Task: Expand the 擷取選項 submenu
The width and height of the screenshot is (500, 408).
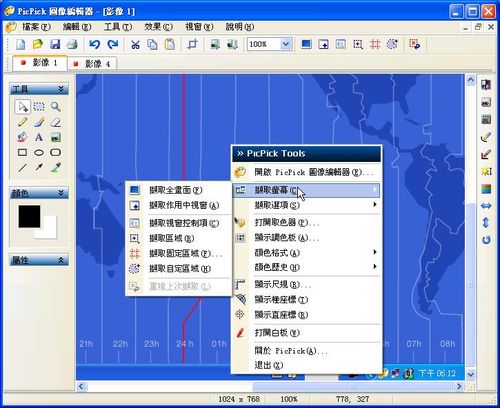Action: coord(306,205)
